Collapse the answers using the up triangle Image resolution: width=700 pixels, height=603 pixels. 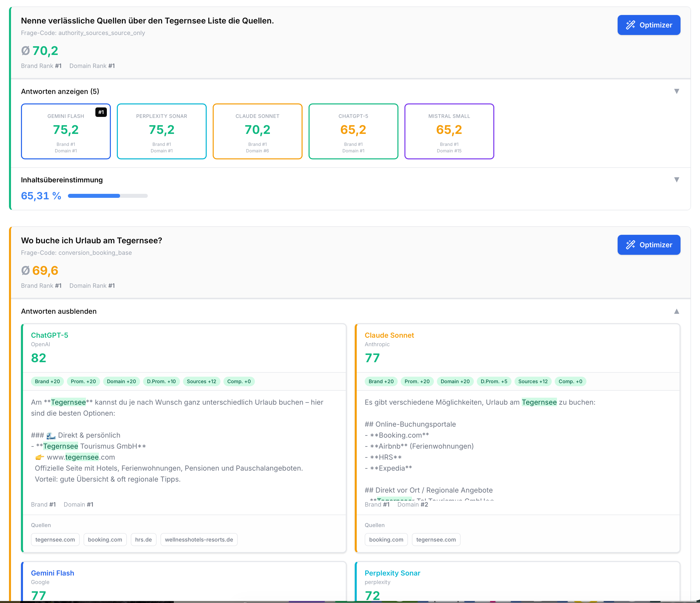pos(676,311)
